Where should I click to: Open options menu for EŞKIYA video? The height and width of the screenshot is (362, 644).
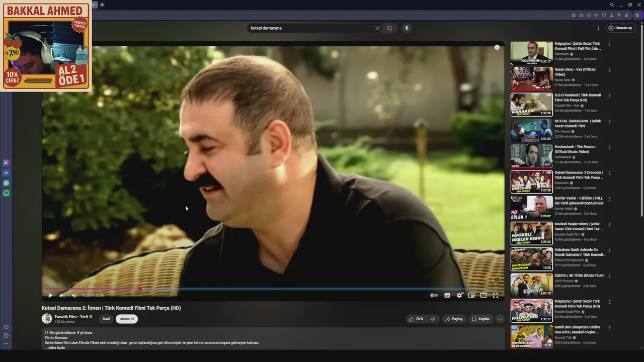coord(610,277)
